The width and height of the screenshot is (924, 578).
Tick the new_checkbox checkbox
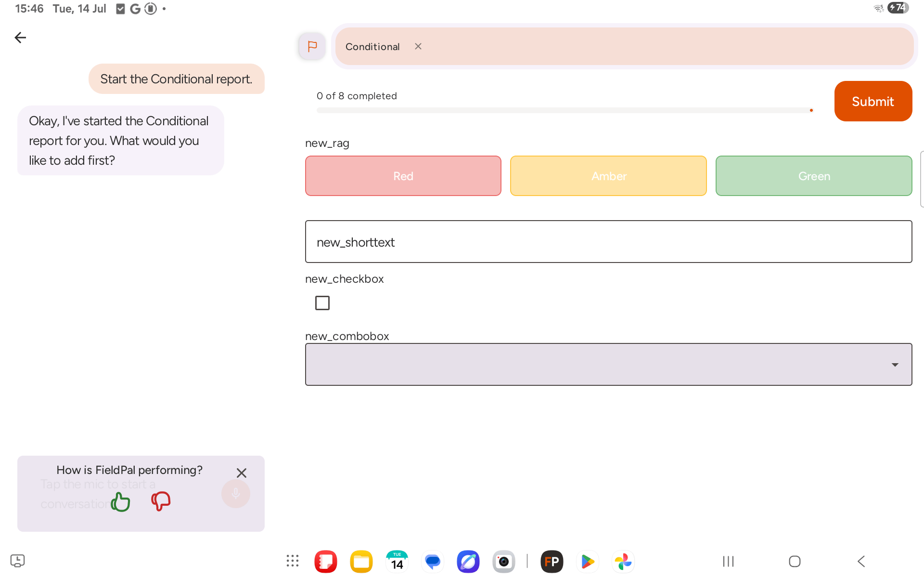[322, 303]
